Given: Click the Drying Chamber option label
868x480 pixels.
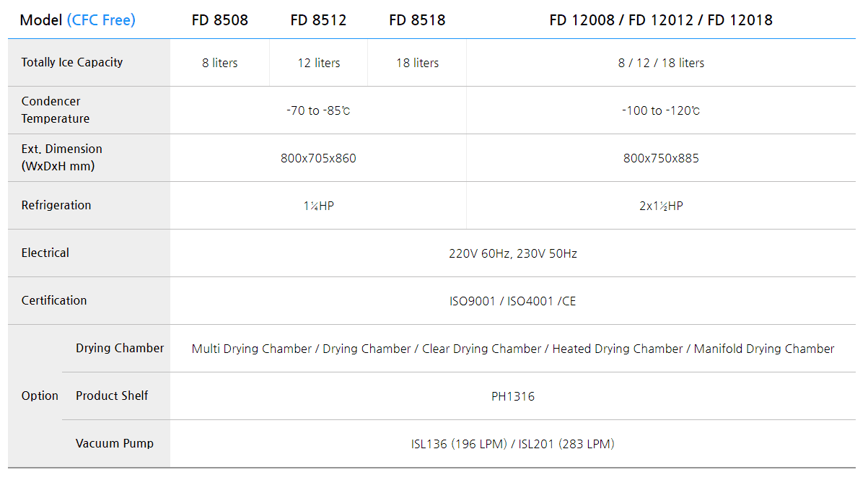Looking at the screenshot, I should (x=120, y=348).
